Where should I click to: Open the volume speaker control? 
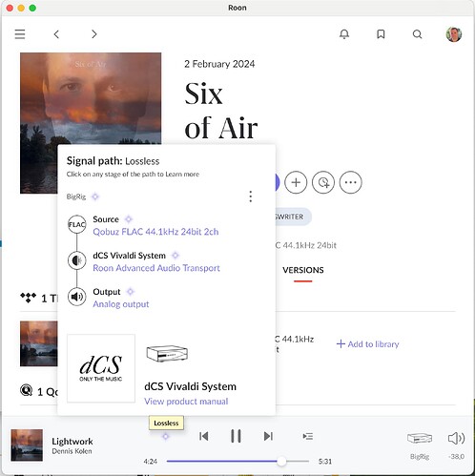point(456,438)
